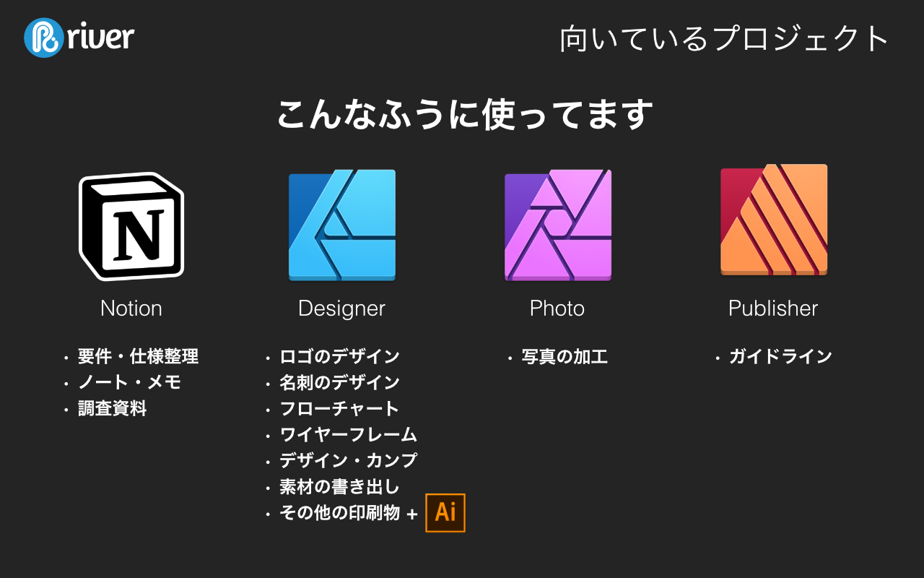Click the bullet 名刺のデザイン

tap(339, 382)
